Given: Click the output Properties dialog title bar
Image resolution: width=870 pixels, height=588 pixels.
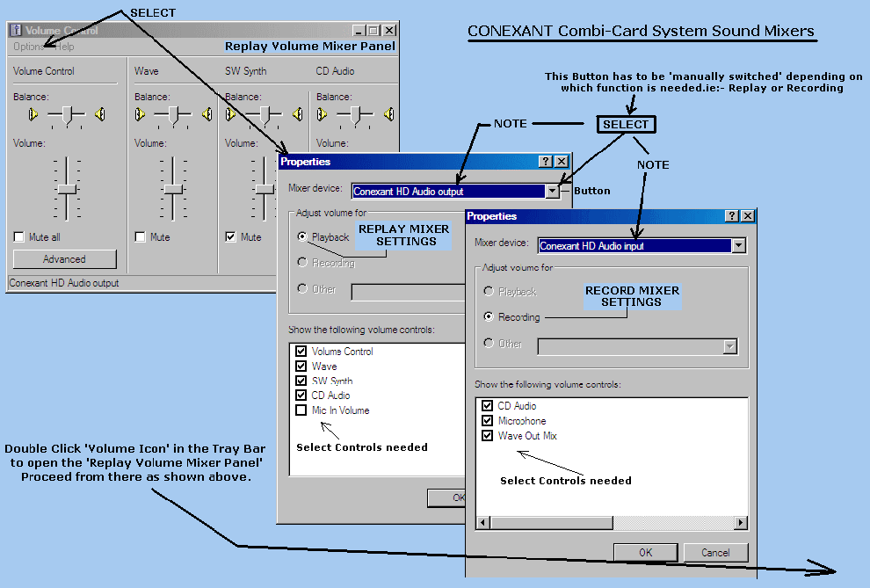Looking at the screenshot, I should 424,162.
